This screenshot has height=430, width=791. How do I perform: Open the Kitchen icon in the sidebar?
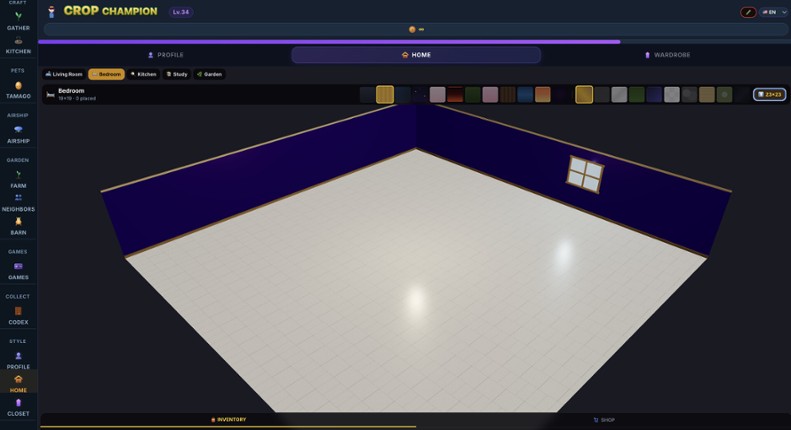[x=18, y=45]
